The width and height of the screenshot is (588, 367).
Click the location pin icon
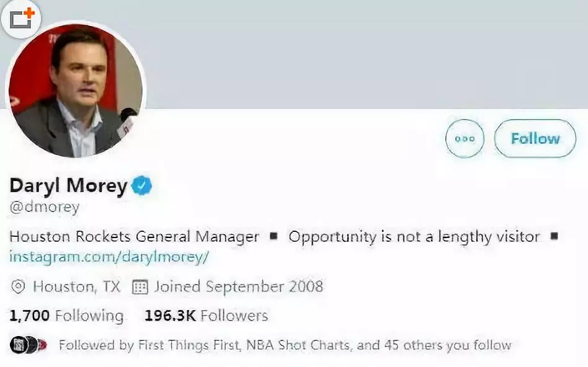(x=19, y=286)
